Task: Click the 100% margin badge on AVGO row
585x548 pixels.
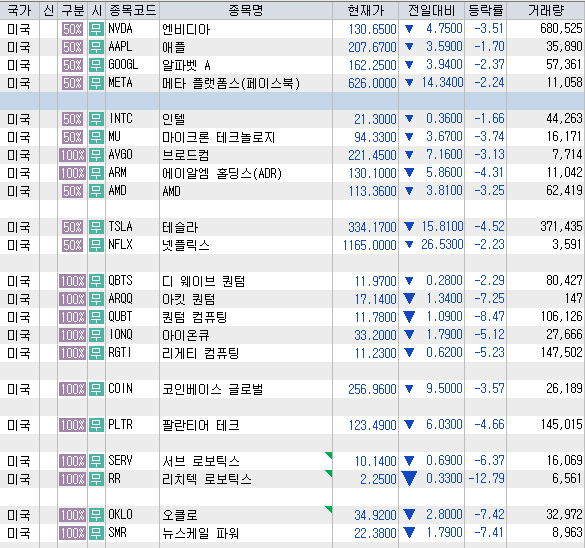Action: coord(72,155)
